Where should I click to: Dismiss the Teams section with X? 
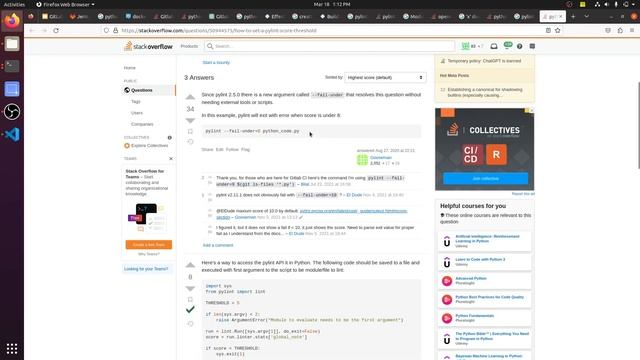(171, 158)
